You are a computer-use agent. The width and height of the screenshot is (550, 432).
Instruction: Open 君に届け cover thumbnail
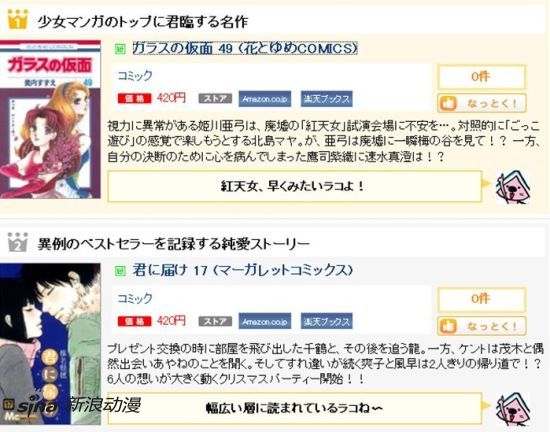50,344
